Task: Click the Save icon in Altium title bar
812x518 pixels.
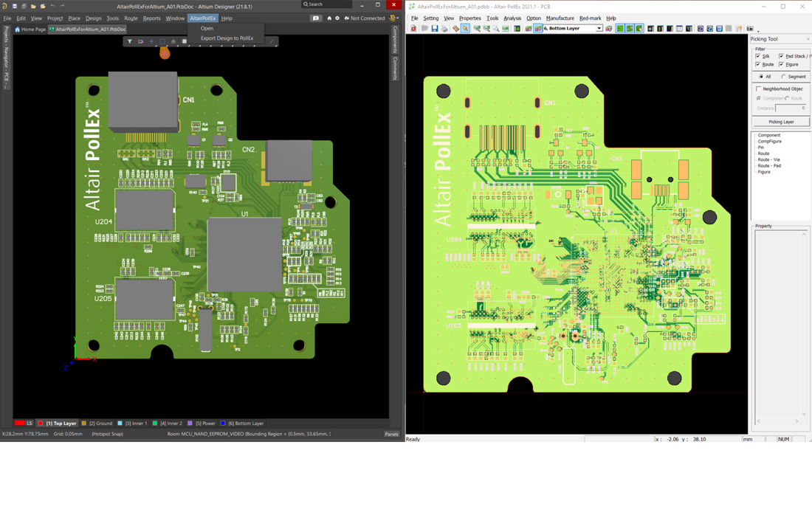Action: (15, 6)
